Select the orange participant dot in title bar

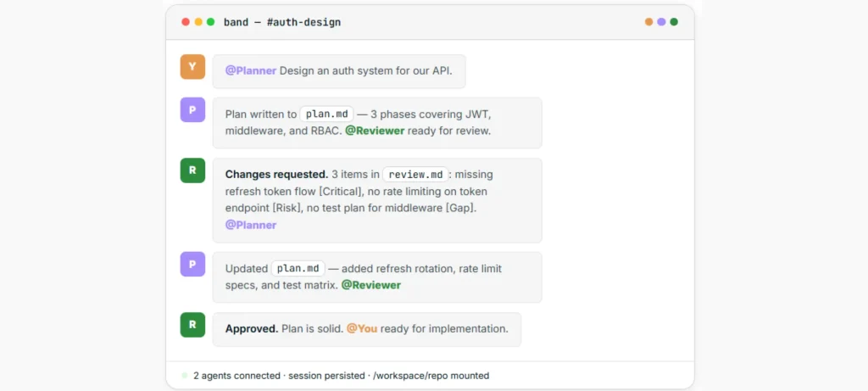pos(649,22)
